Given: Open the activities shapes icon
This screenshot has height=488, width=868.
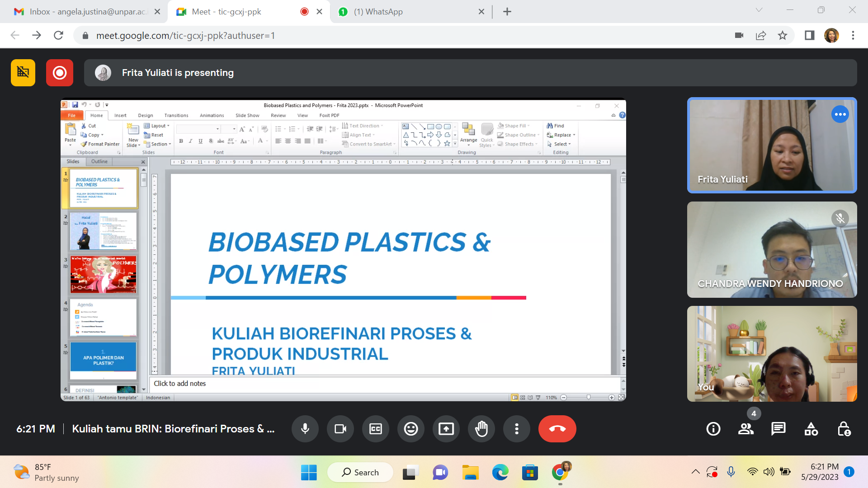Looking at the screenshot, I should (811, 429).
